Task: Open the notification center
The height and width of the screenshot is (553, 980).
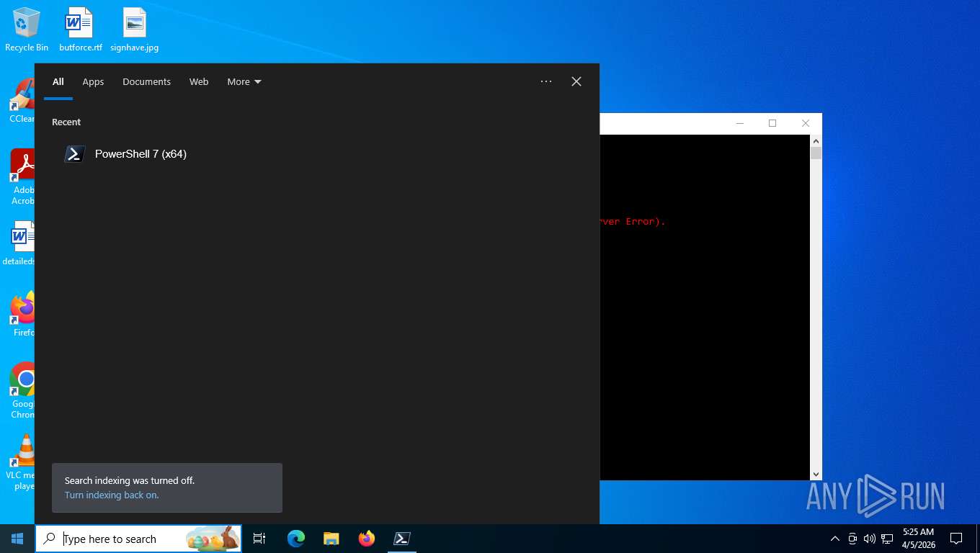Action: tap(956, 539)
